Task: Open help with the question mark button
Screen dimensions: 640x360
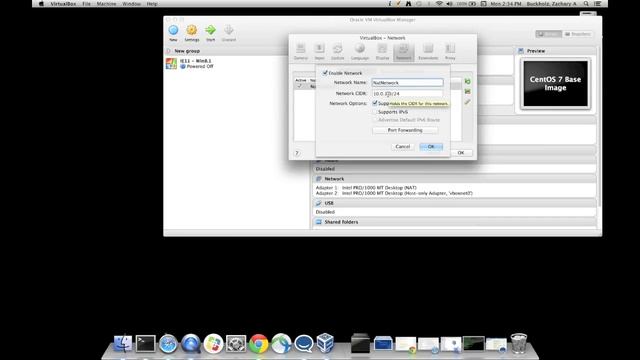Action: coord(297,153)
